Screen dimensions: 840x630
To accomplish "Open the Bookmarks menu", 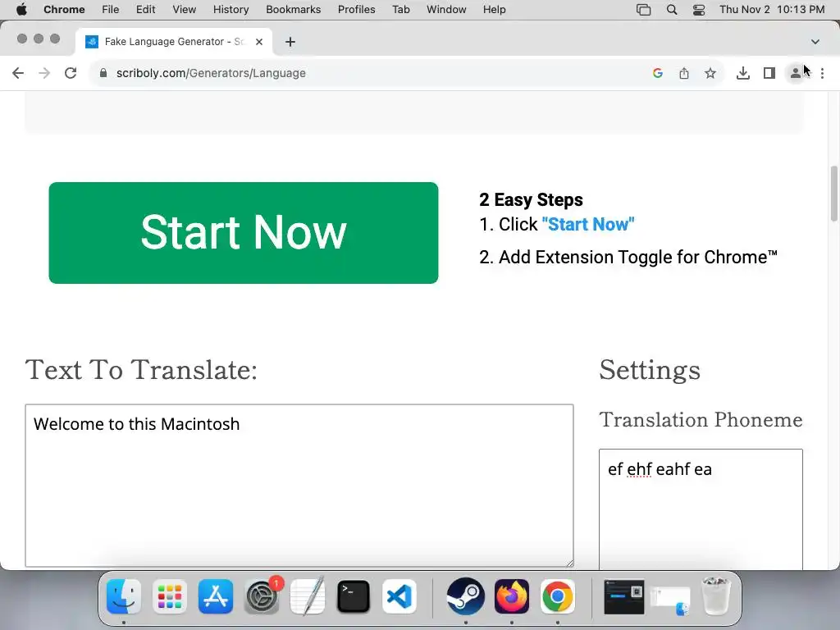I will pyautogui.click(x=294, y=10).
